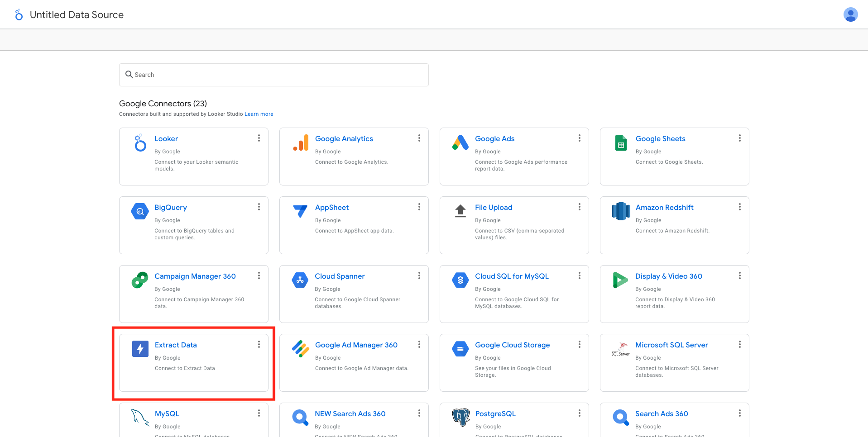
Task: Open the options menu for Amazon Redshift
Action: [740, 207]
